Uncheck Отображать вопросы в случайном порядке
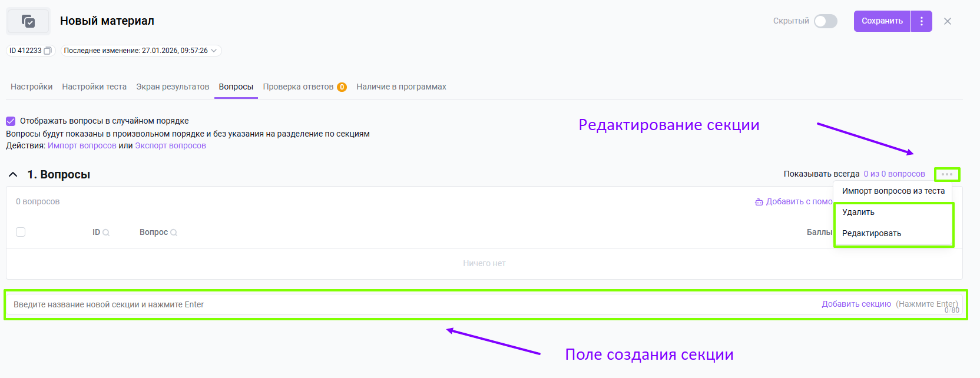 pos(11,121)
